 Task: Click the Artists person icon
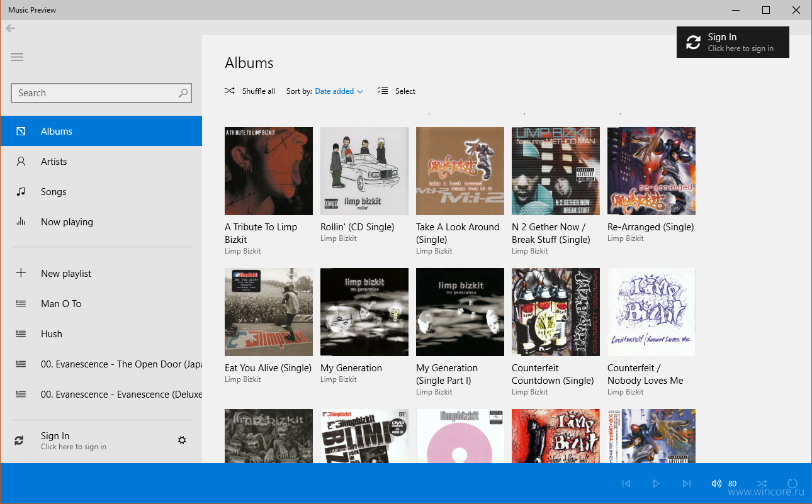click(21, 162)
